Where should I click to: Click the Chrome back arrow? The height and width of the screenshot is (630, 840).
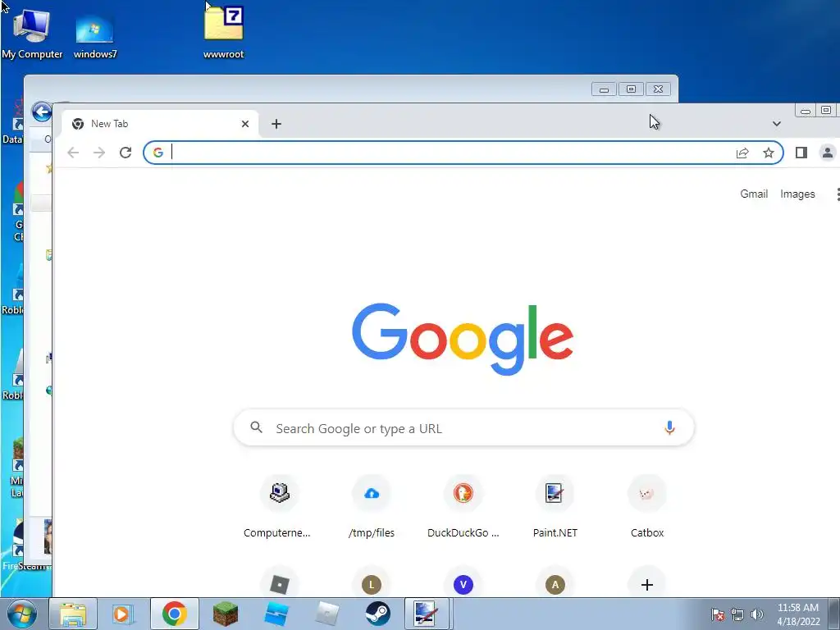pos(73,153)
